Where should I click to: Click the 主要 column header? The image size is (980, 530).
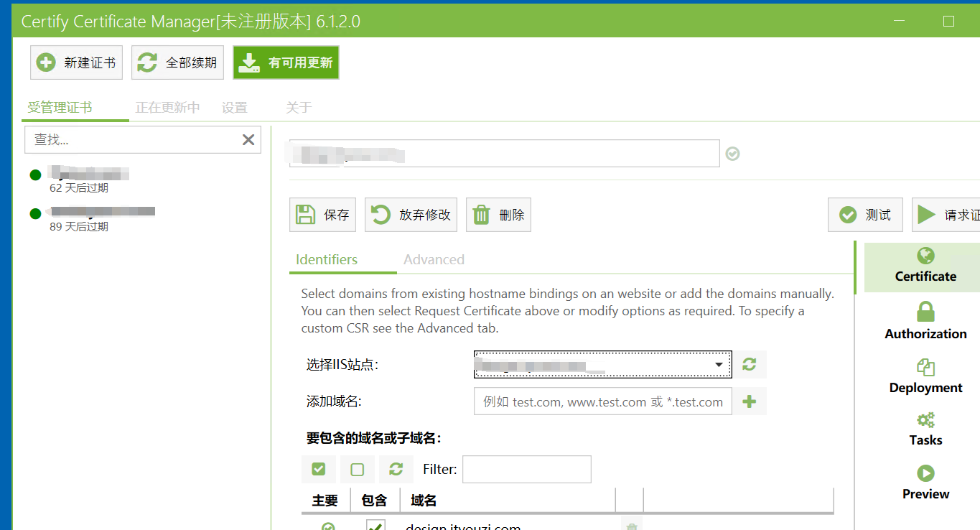click(325, 501)
